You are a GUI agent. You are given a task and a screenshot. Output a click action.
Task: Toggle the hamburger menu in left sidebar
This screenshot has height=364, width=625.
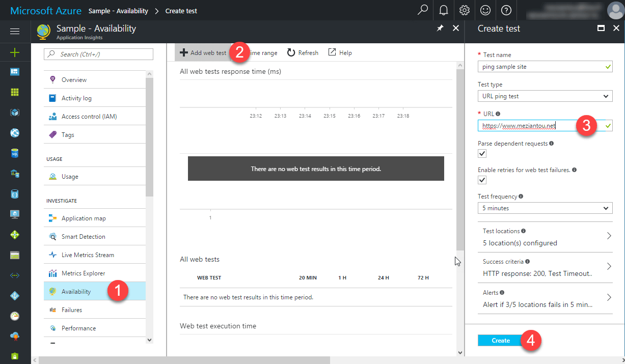15,32
